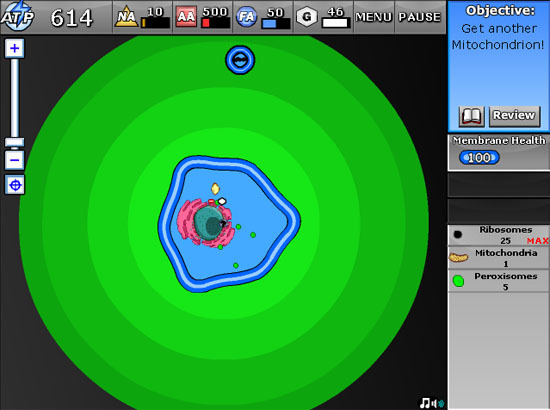Zoom in with the plus button

pyautogui.click(x=14, y=48)
